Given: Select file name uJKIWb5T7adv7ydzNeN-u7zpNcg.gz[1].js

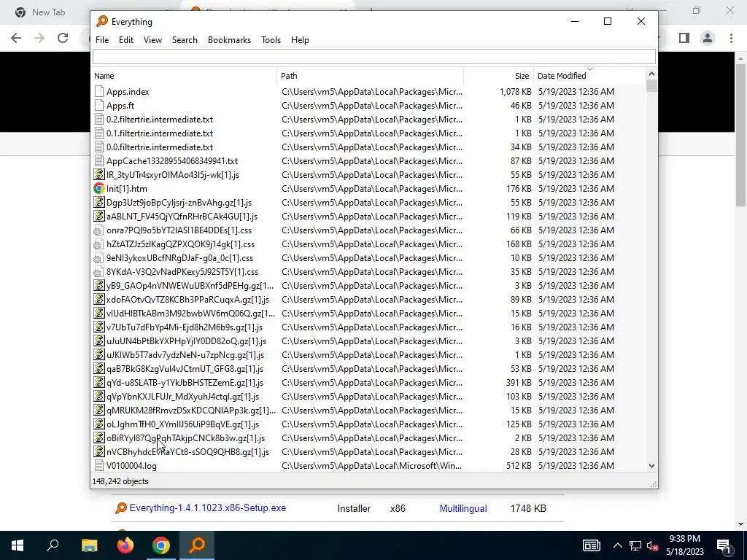Looking at the screenshot, I should pos(185,355).
